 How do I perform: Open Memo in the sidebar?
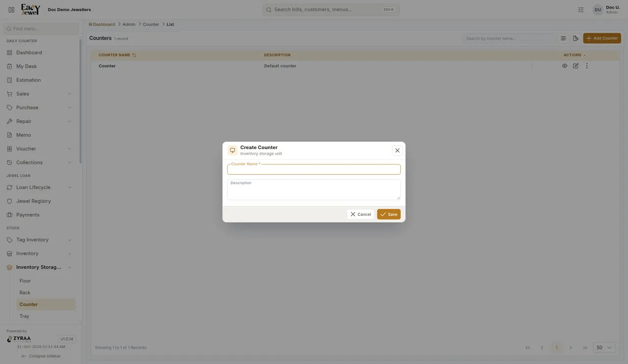[40, 135]
